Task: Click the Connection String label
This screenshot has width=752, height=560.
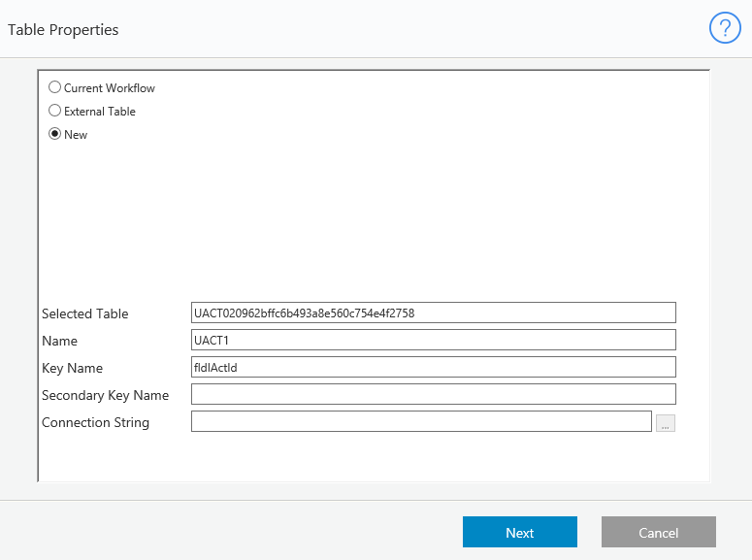Action: pyautogui.click(x=96, y=422)
